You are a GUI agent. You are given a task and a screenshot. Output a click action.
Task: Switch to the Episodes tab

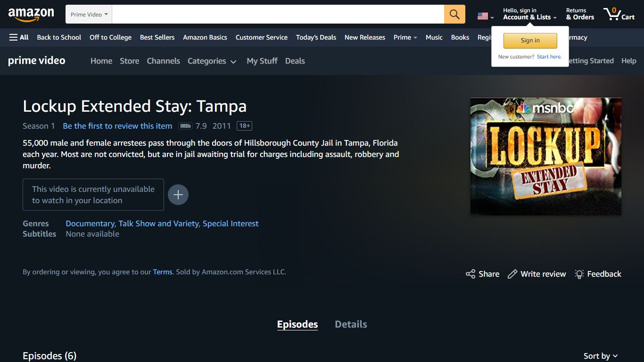(x=297, y=324)
